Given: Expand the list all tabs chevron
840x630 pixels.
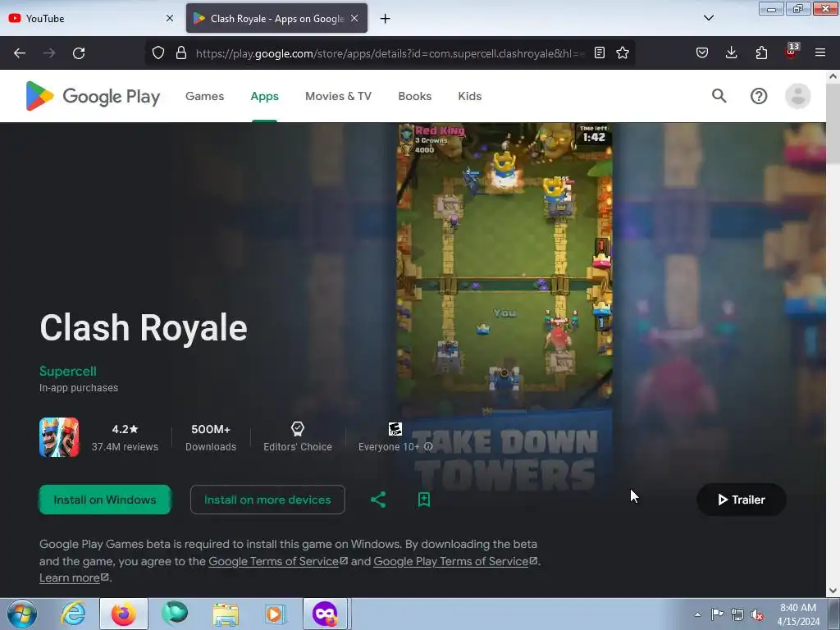Looking at the screenshot, I should tap(709, 18).
